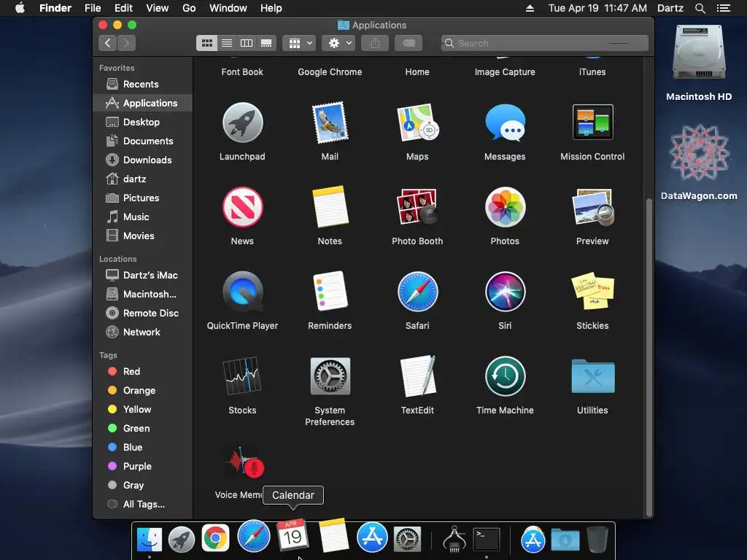Click the Applications window vertical scrollbar
Screen dimensions: 747x560
coord(649,357)
